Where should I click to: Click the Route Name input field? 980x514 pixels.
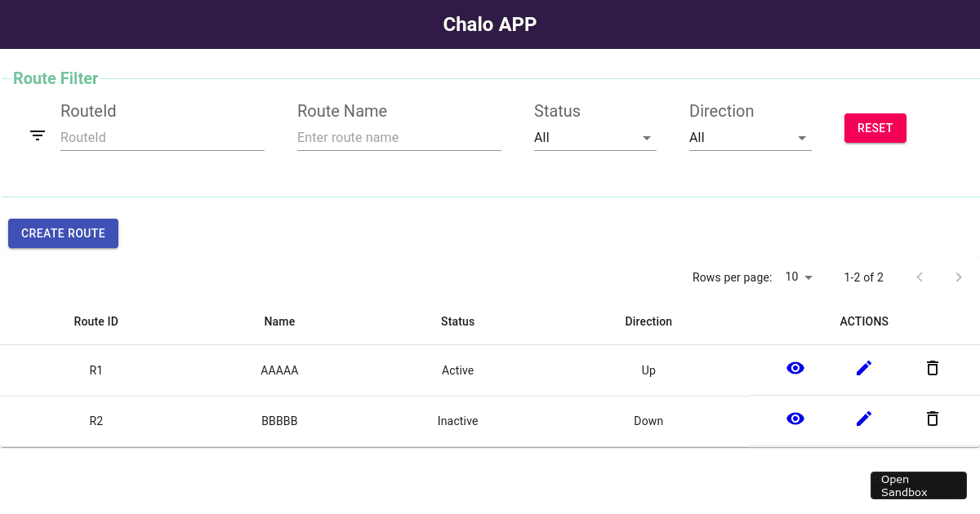click(399, 137)
